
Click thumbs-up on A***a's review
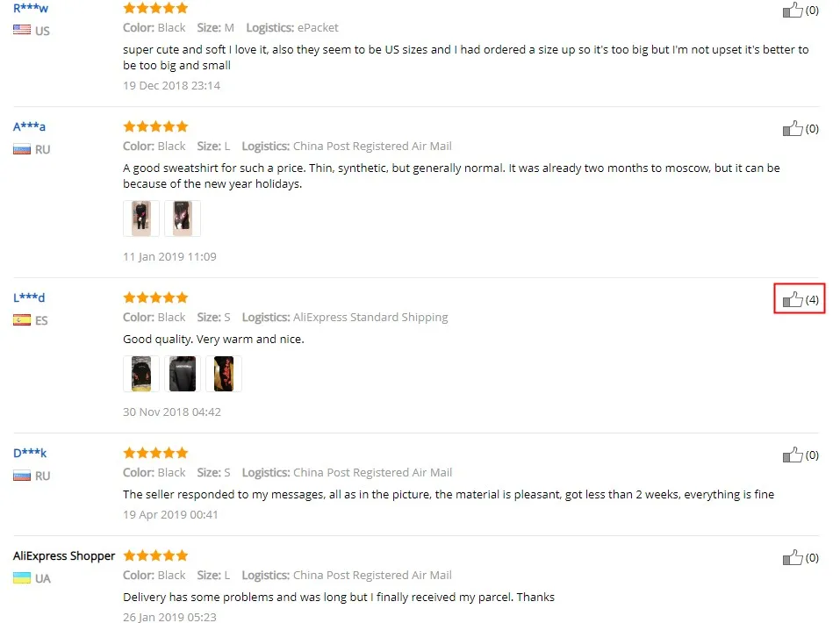(793, 128)
